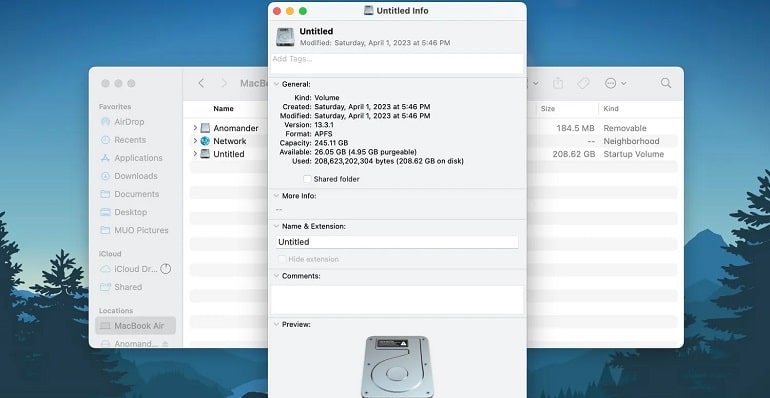Screen dimensions: 770x398
Task: Click the Untitled drive icon in Finder list
Action: click(x=205, y=154)
